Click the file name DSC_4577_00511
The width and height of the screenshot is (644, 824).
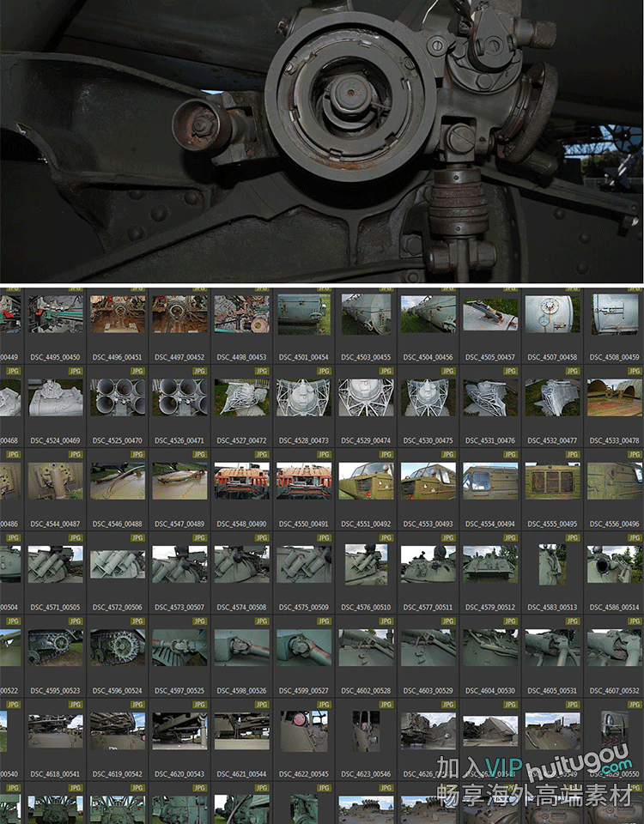click(428, 607)
